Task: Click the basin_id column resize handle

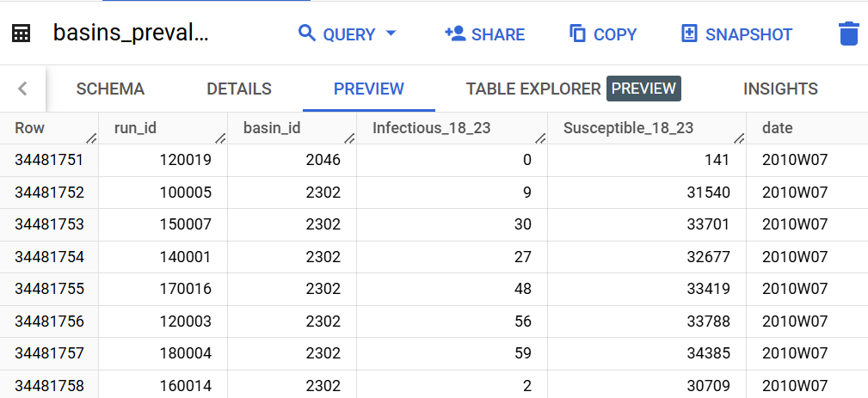Action: tap(349, 138)
